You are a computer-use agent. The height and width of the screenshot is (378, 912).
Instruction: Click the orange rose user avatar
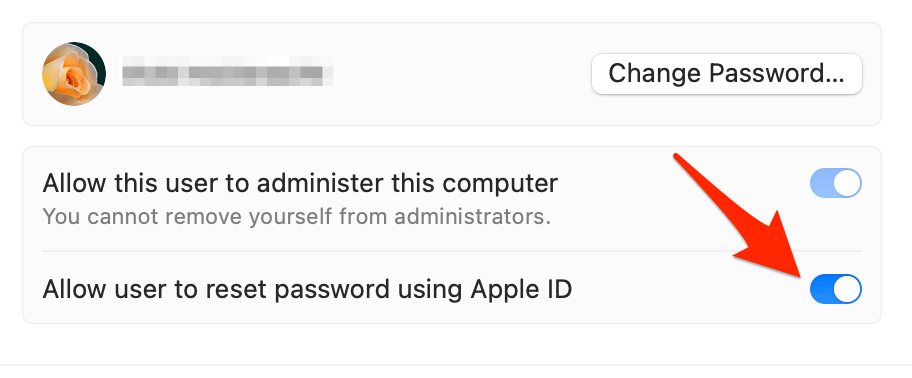(74, 74)
